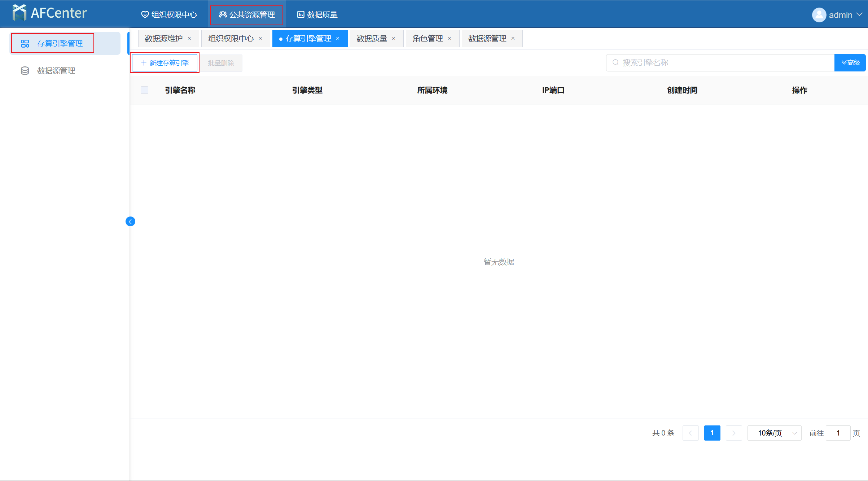Toggle the select-all checkbox in table header
The image size is (868, 481).
click(144, 90)
